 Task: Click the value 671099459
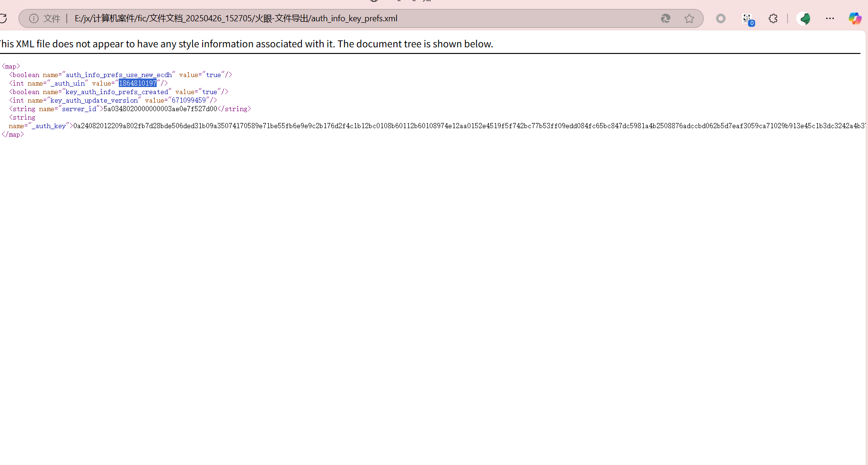coord(188,101)
